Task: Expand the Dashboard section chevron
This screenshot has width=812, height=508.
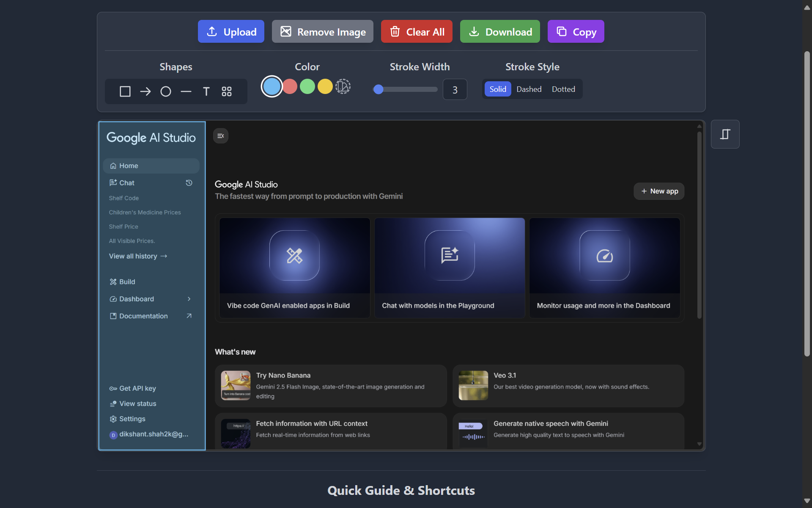Action: pos(189,299)
